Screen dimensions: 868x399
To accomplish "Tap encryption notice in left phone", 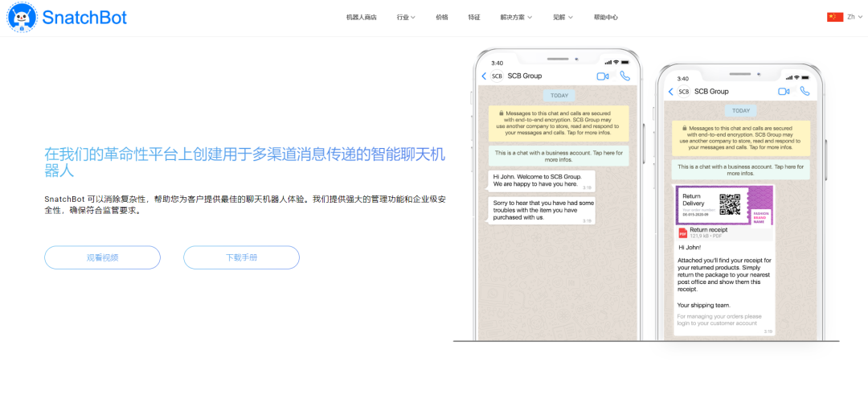I will tap(559, 122).
